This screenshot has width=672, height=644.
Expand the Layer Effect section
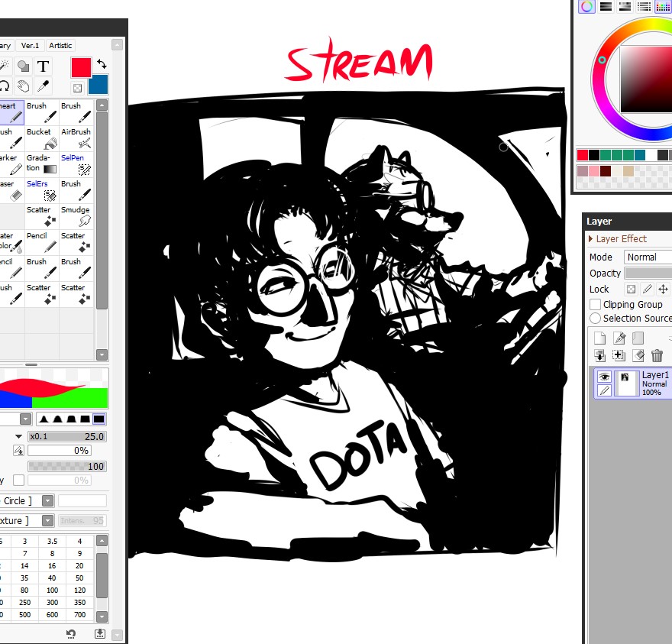click(590, 238)
